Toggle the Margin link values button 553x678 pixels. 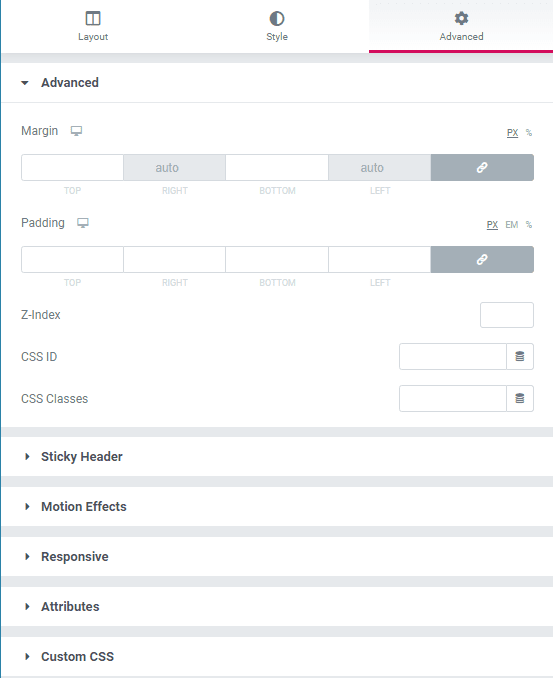(x=482, y=167)
